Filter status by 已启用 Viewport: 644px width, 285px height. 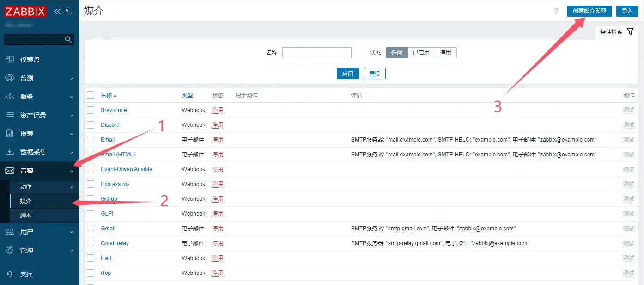pyautogui.click(x=421, y=53)
